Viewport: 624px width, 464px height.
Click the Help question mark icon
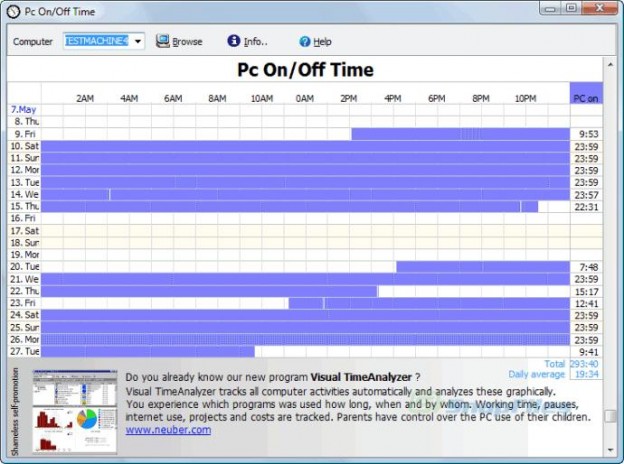305,41
